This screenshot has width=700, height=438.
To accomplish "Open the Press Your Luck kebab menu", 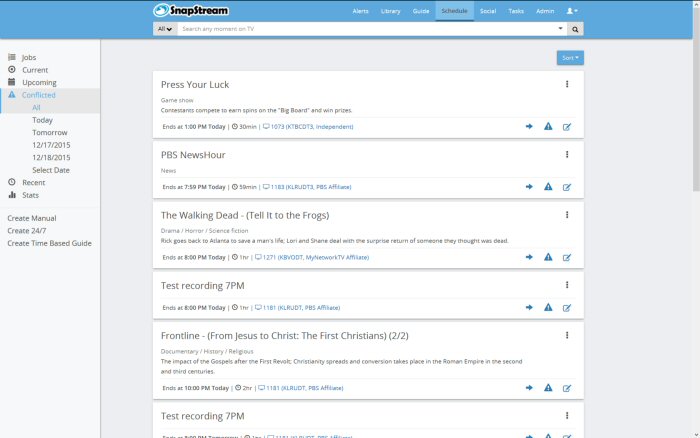I will point(567,84).
